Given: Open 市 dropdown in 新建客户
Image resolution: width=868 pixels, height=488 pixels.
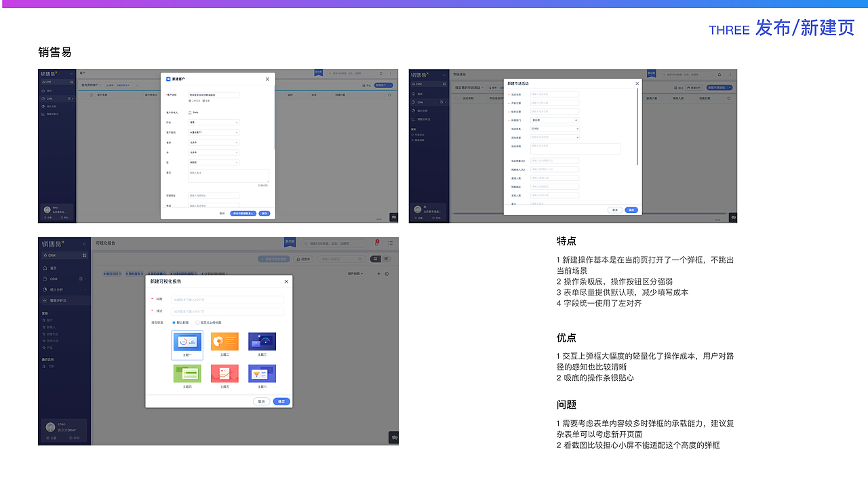Looking at the screenshot, I should (x=214, y=152).
